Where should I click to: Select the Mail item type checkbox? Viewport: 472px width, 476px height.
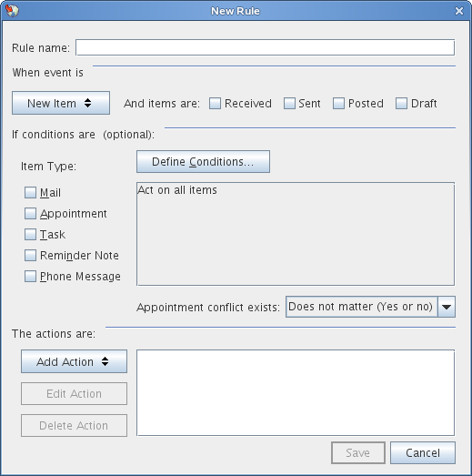(30, 192)
